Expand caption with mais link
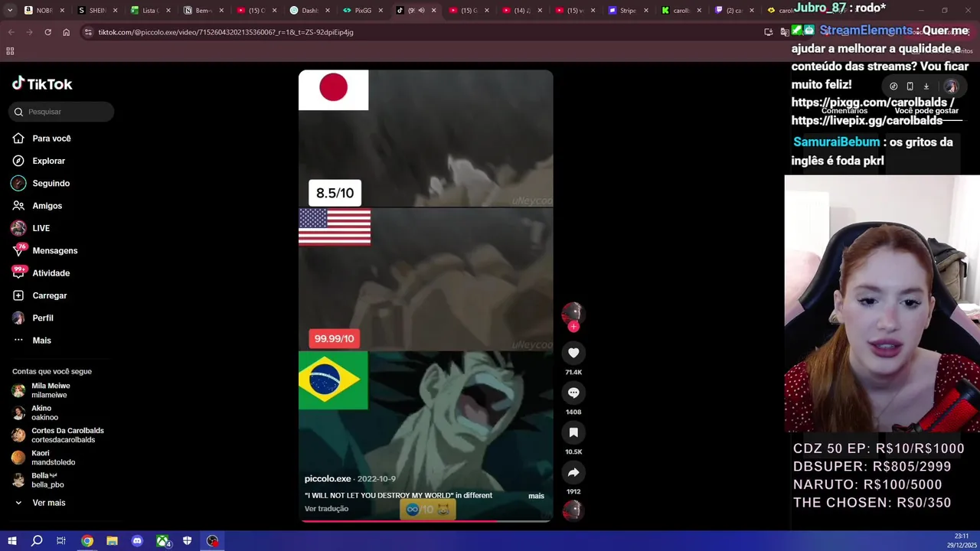980x551 pixels. click(536, 496)
